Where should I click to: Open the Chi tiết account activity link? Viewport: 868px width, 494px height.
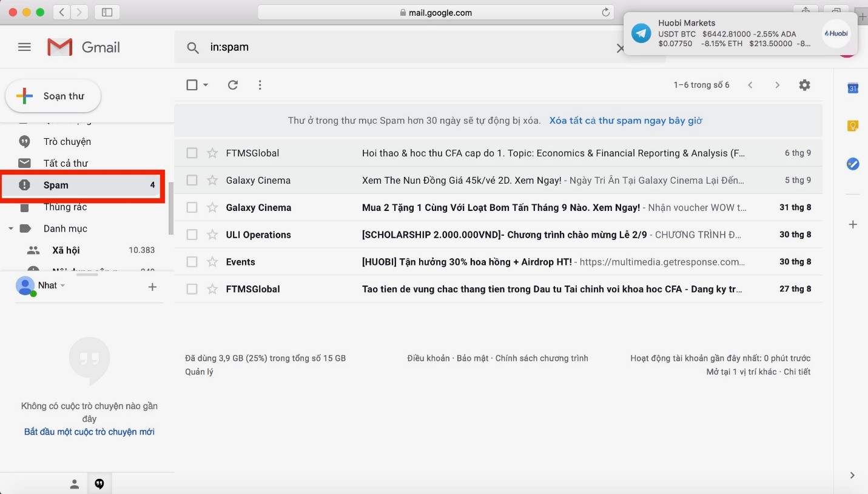(797, 372)
